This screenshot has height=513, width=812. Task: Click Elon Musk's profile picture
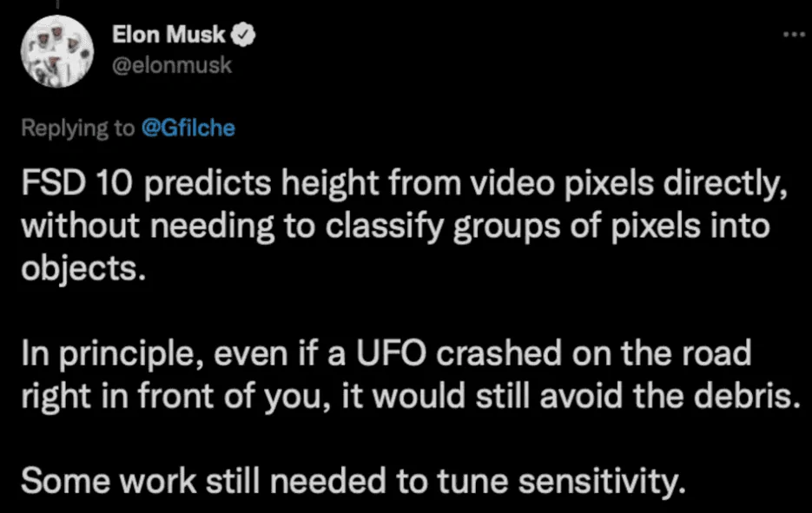tap(56, 49)
